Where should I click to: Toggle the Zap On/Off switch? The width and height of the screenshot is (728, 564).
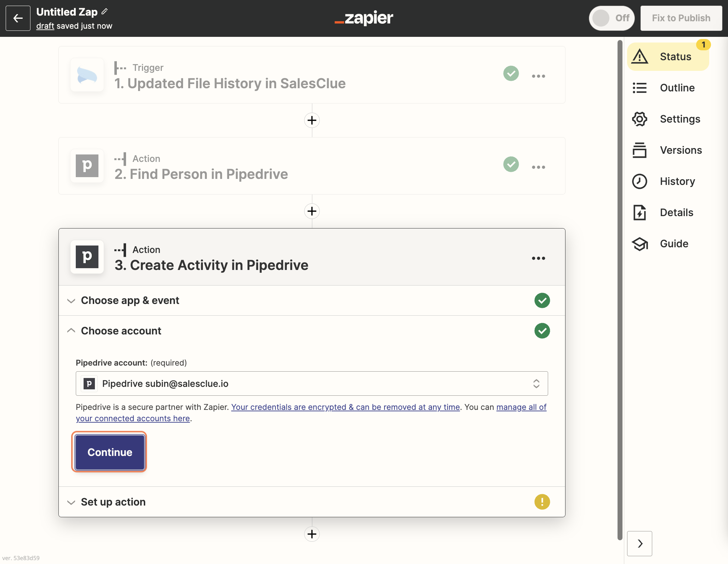tap(612, 18)
